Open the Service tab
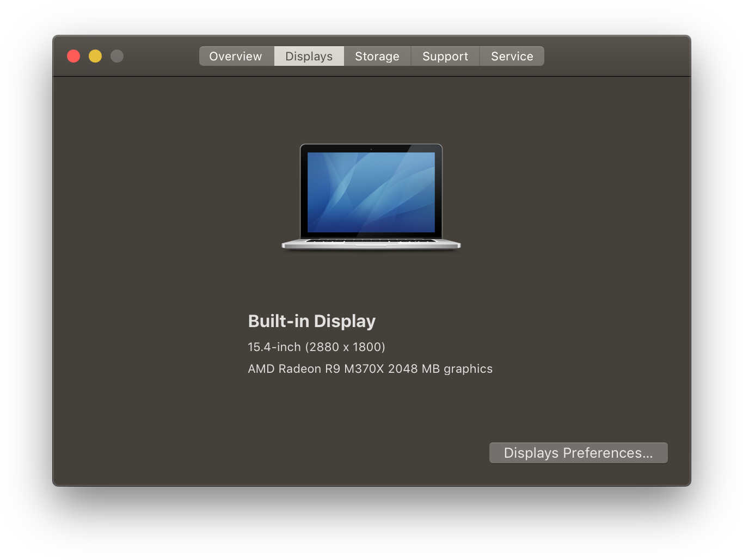Viewport: 743px width, 560px height. coord(511,56)
